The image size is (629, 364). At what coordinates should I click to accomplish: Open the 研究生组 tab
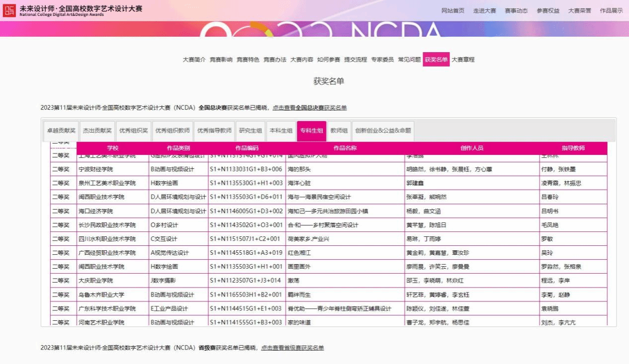250,131
